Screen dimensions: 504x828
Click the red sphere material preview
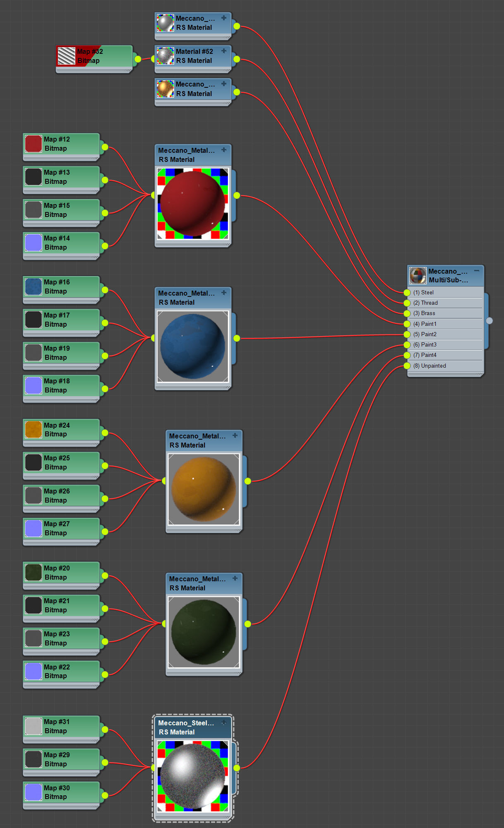(x=193, y=204)
